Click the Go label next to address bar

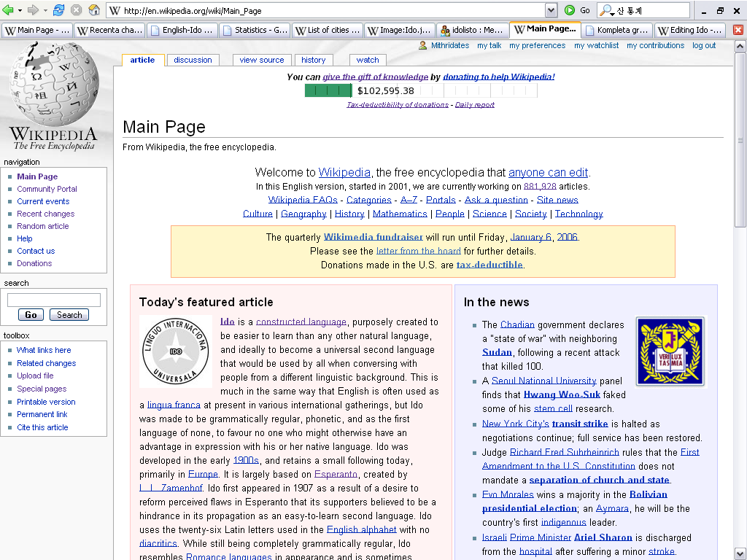click(585, 10)
